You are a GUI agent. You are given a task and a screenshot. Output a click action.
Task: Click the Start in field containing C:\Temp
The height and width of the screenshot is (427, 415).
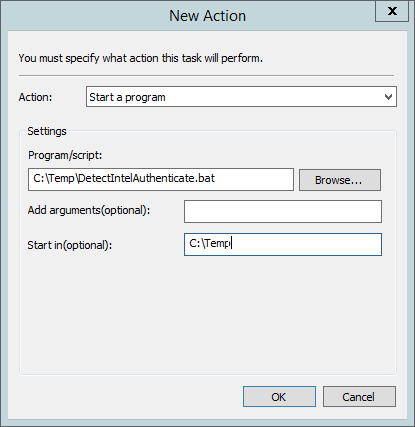tap(283, 244)
